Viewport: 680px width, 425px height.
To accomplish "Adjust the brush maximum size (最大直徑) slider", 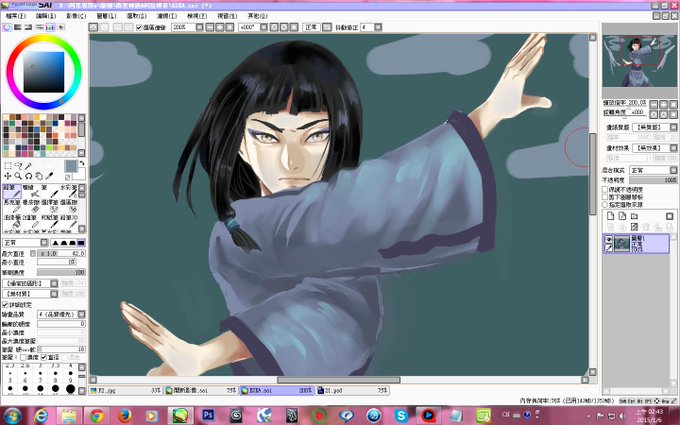I will pyautogui.click(x=61, y=253).
